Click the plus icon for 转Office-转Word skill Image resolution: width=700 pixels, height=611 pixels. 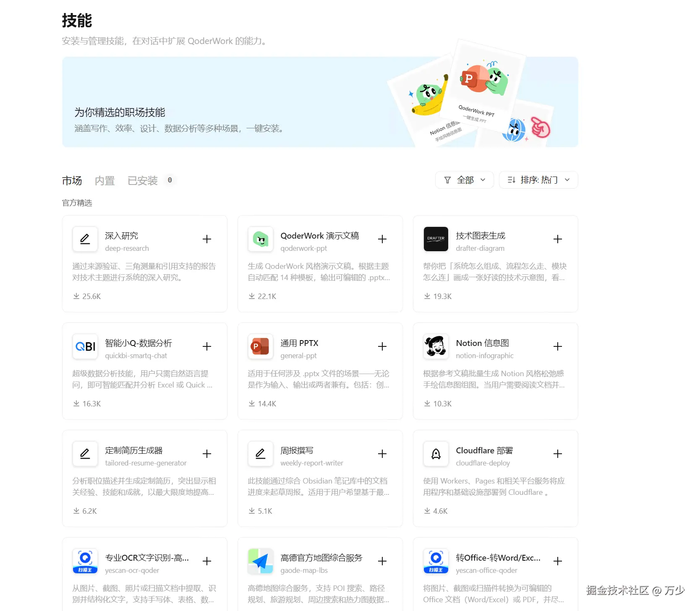558,561
